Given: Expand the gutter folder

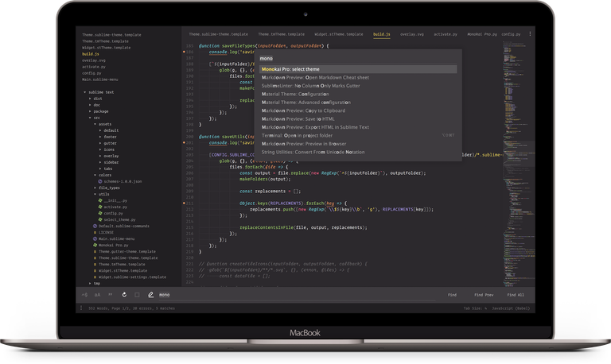Looking at the screenshot, I should 100,143.
